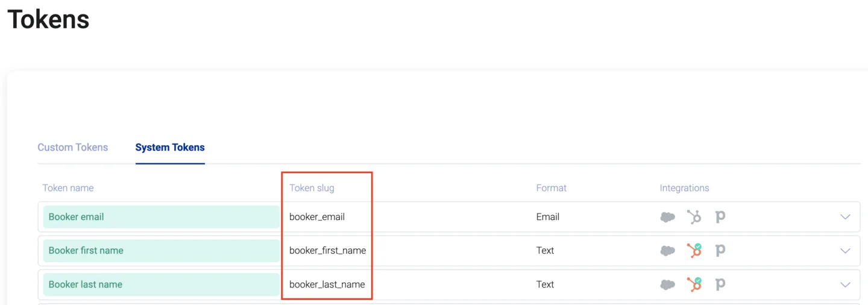Click HubSpot icon in Booker email row
This screenshot has height=305, width=868.
click(x=694, y=216)
